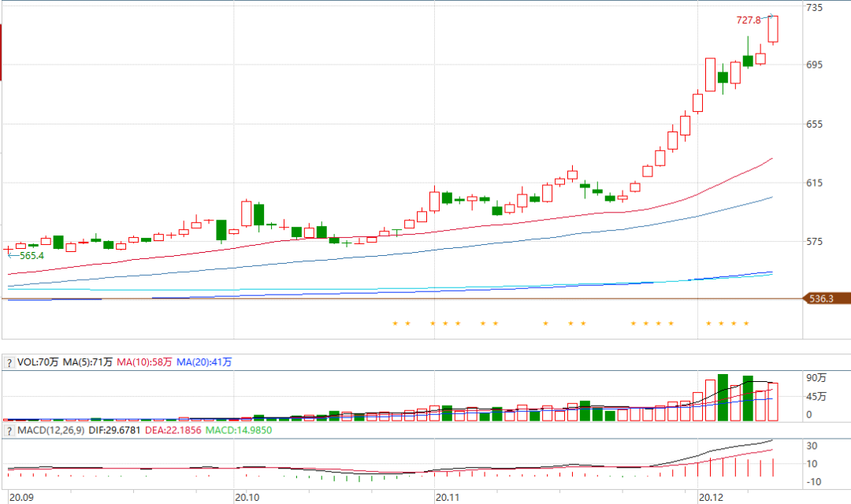Select the 20.09 date marker
851x504 pixels.
pyautogui.click(x=22, y=498)
